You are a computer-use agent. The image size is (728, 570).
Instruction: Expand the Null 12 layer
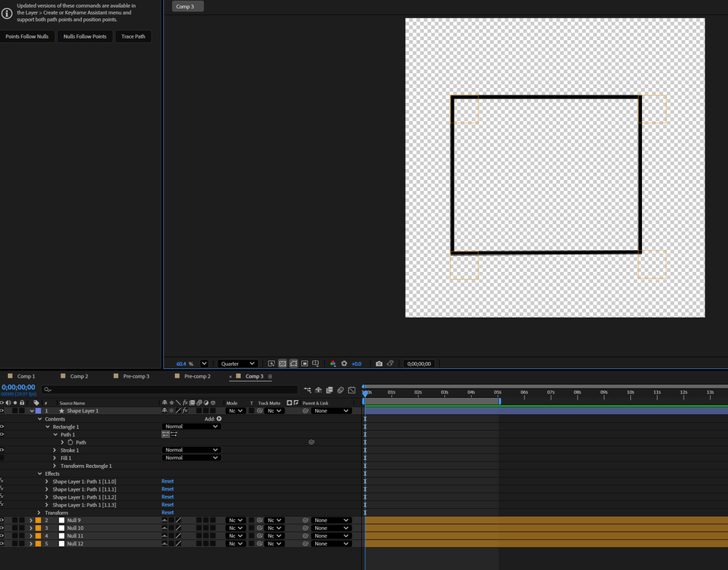point(31,544)
